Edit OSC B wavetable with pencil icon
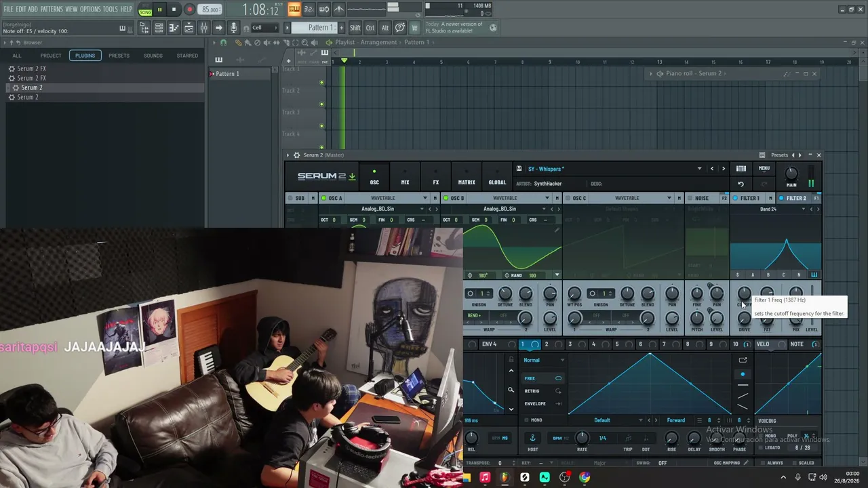This screenshot has width=868, height=488. 557,229
